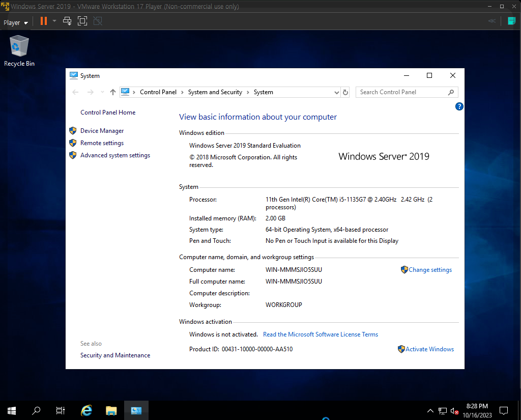
Task: Click the System window title icon
Action: pos(73,75)
